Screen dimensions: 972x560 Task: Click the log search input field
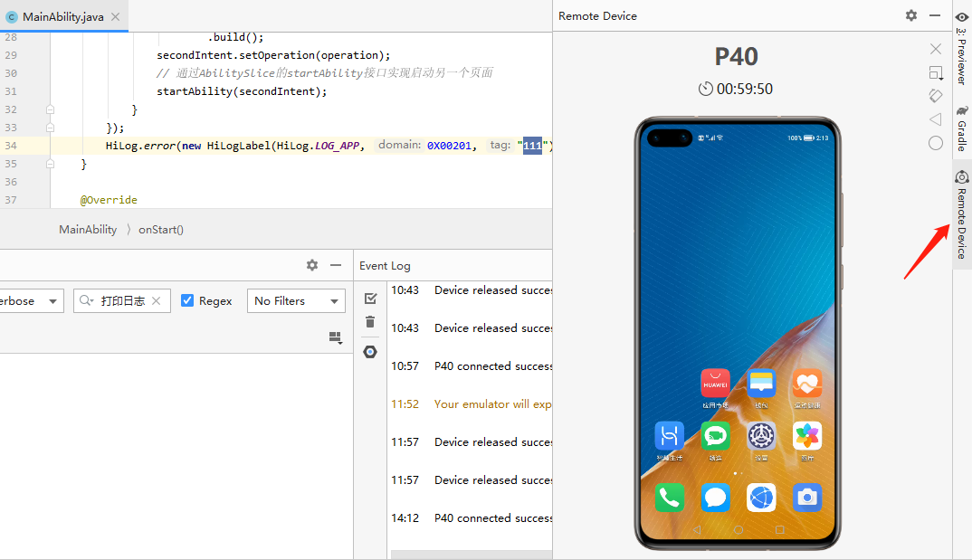pos(122,301)
